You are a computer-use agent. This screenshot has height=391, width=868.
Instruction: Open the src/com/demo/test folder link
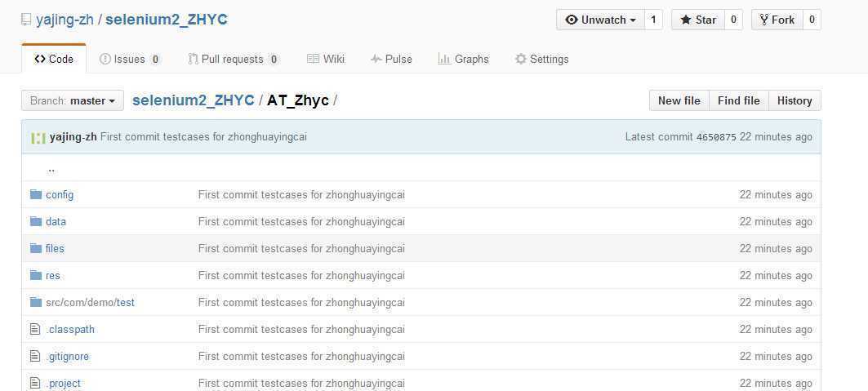(x=91, y=303)
